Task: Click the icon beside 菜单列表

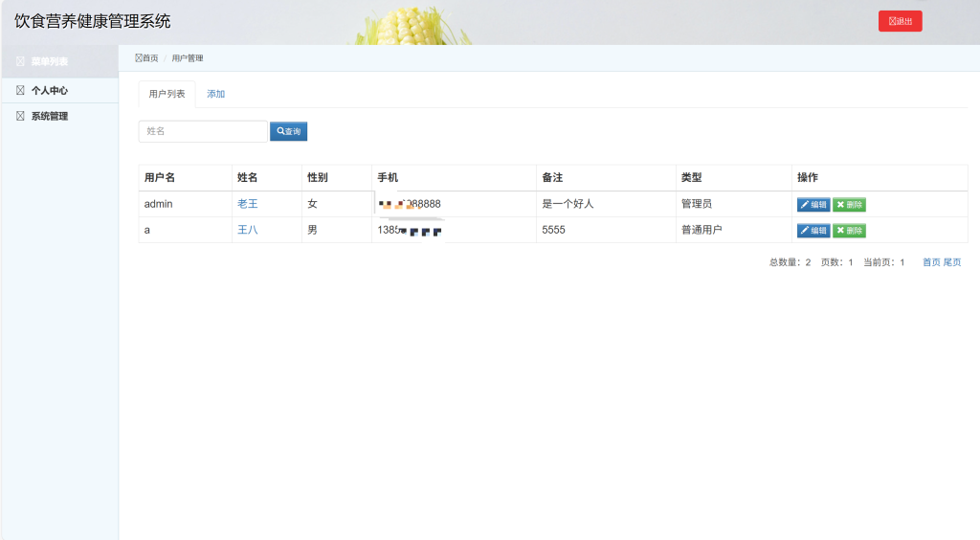Action: point(20,61)
